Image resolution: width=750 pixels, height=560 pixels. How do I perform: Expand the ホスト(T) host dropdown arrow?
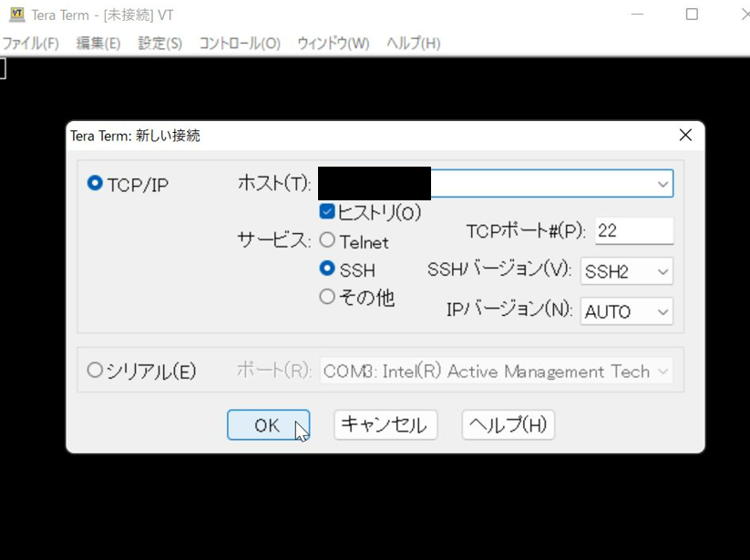pos(663,184)
